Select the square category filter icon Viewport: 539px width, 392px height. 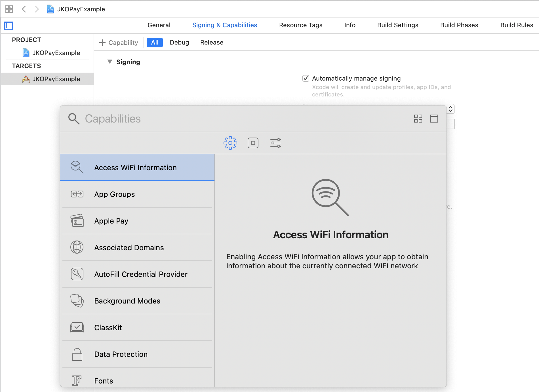(x=253, y=143)
